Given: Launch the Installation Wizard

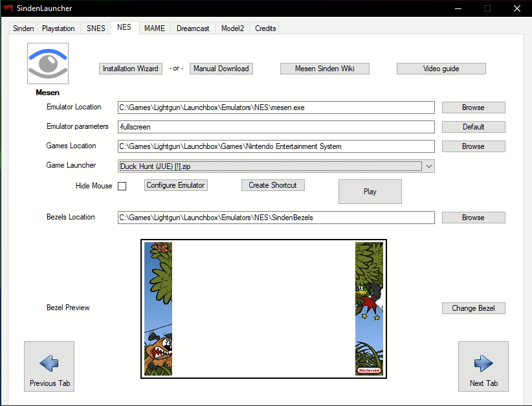Looking at the screenshot, I should (131, 69).
